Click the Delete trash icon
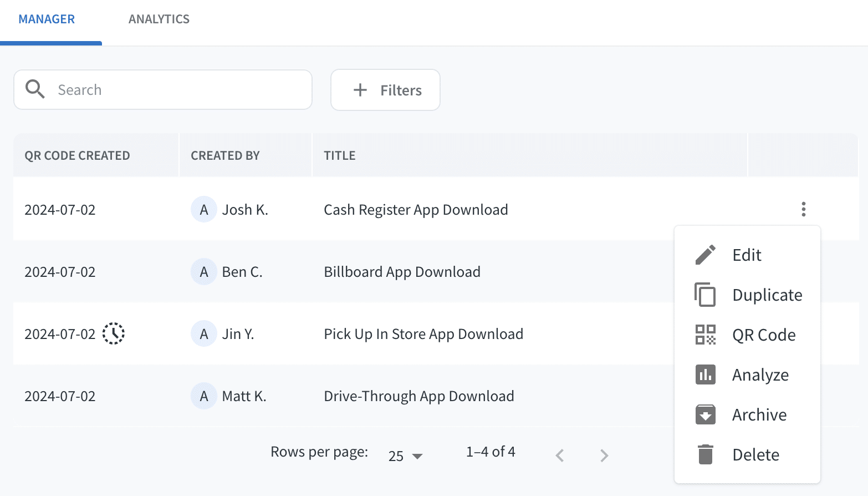This screenshot has height=496, width=868. pos(705,454)
